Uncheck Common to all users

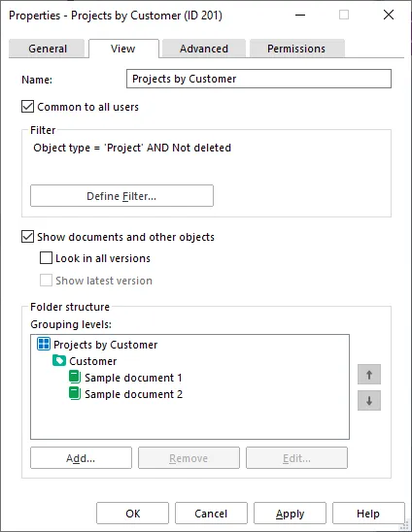point(27,107)
